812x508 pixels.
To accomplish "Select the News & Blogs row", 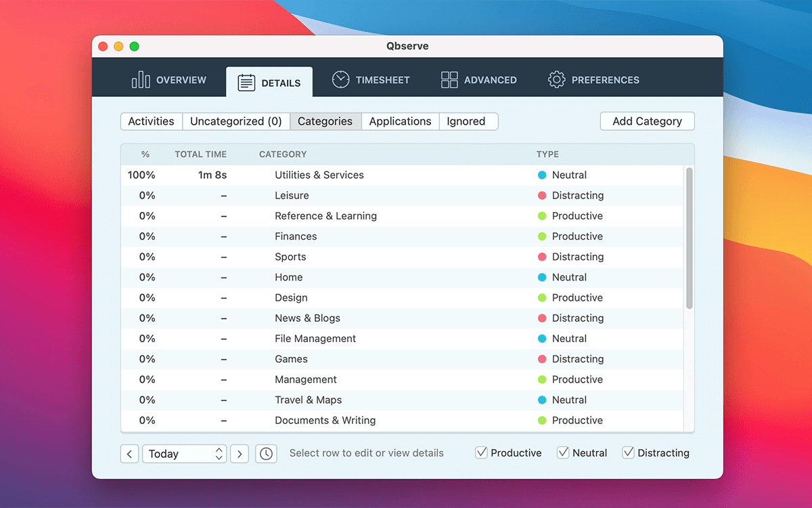I will click(x=403, y=318).
